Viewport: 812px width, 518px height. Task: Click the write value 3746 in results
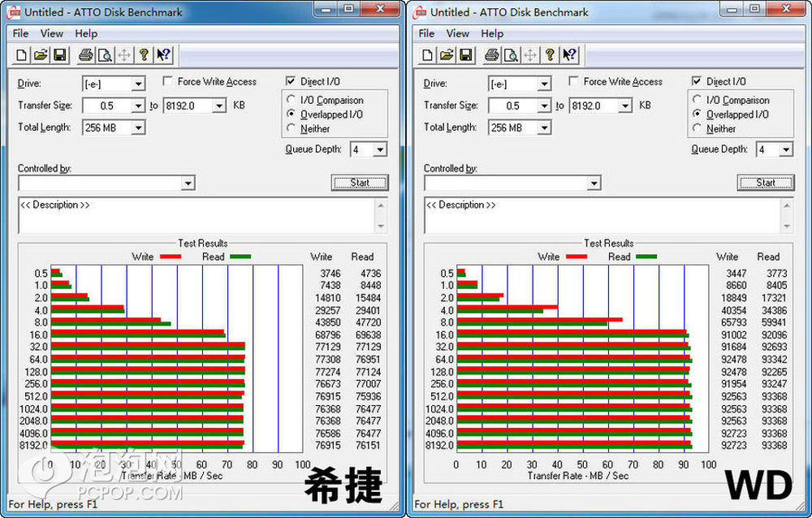330,274
